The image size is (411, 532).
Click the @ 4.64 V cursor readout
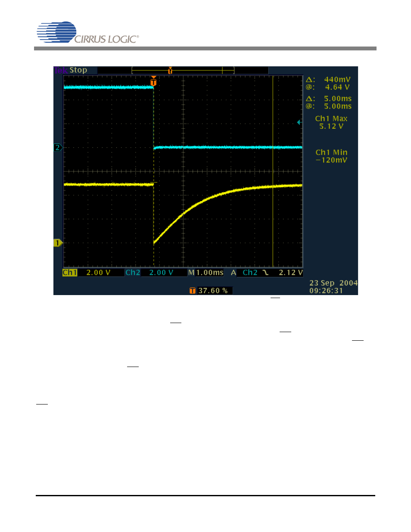pos(328,87)
